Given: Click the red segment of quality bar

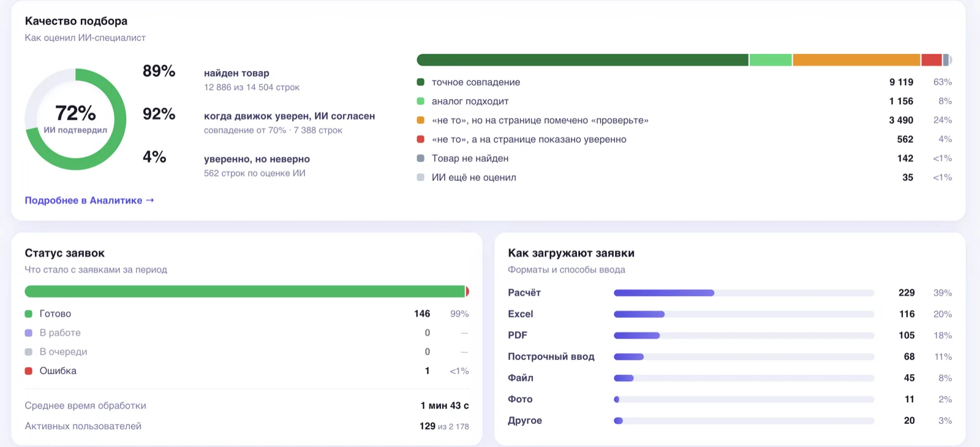Looking at the screenshot, I should pyautogui.click(x=931, y=59).
